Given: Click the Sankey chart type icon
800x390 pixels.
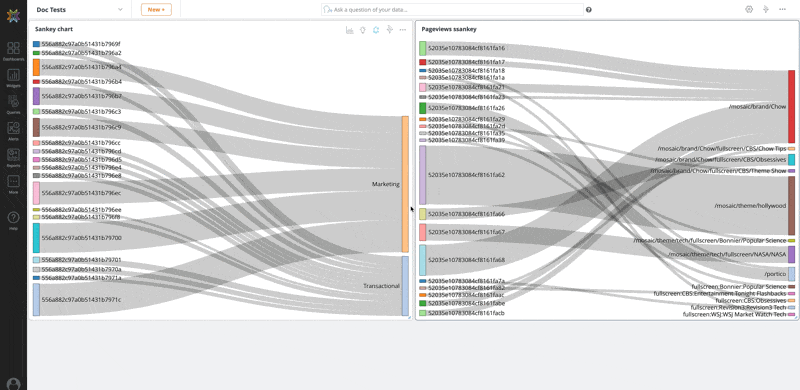Looking at the screenshot, I should point(349,30).
